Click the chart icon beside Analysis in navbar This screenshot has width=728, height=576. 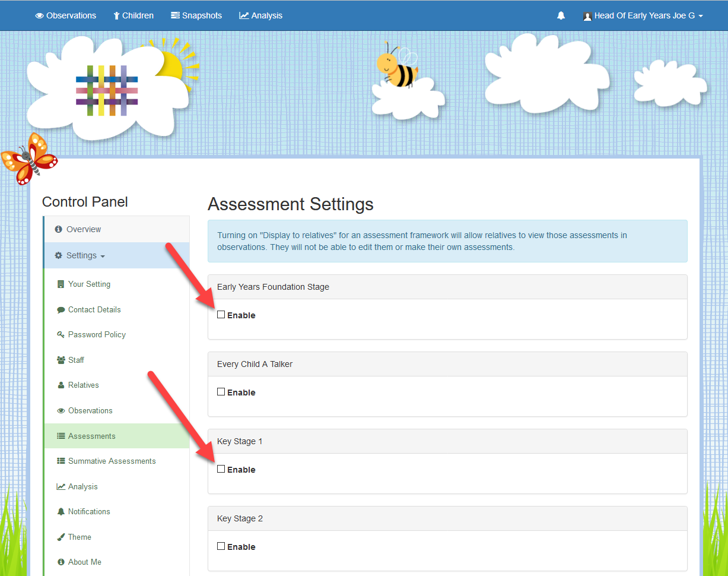(x=244, y=15)
